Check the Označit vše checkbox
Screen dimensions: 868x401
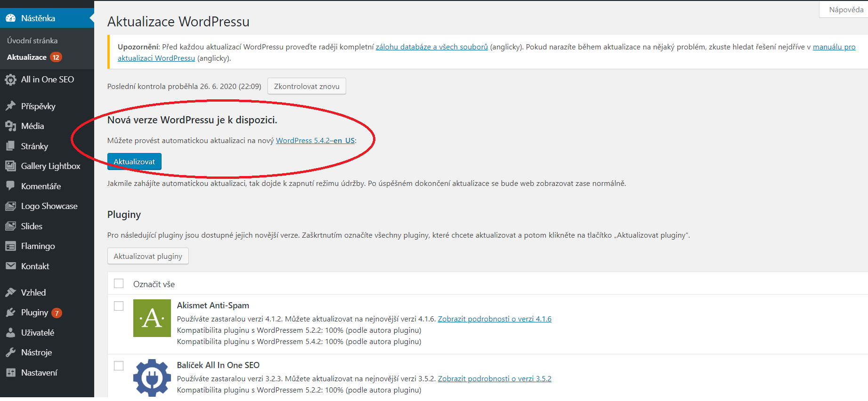pos(119,283)
